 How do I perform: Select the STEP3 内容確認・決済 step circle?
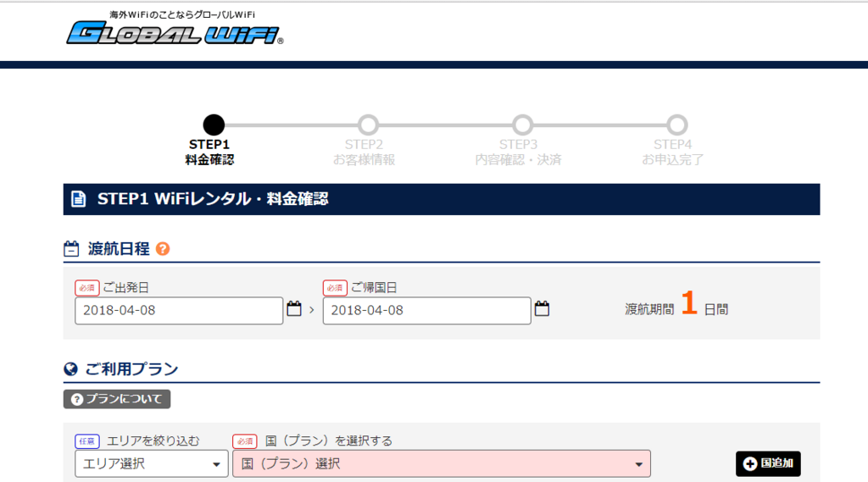coord(522,125)
